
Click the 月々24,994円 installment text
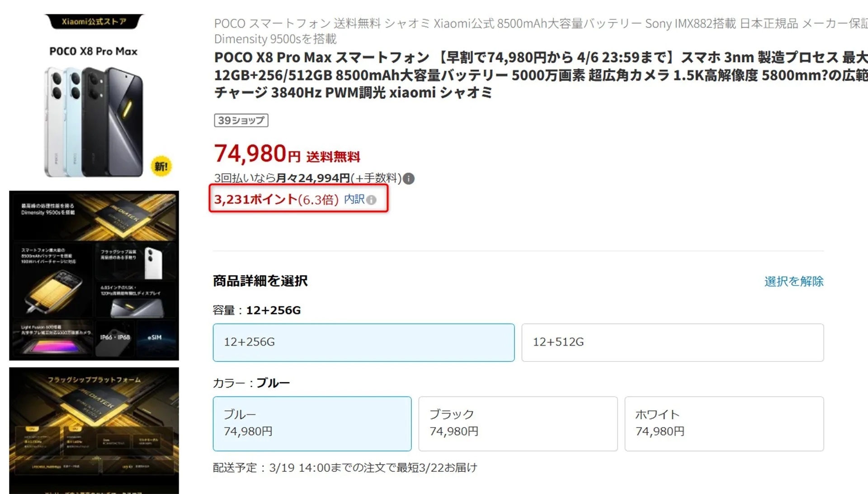pos(313,178)
